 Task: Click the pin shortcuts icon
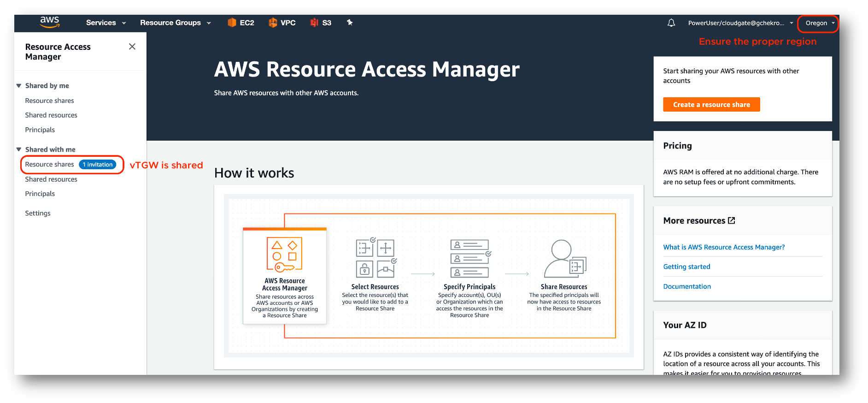350,22
